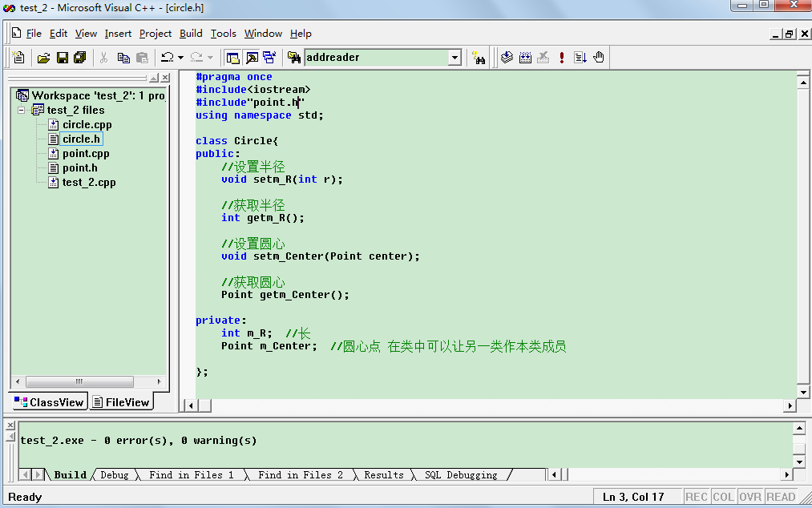This screenshot has width=812, height=508.
Task: Open the Redo history dropdown arrow
Action: click(x=210, y=58)
